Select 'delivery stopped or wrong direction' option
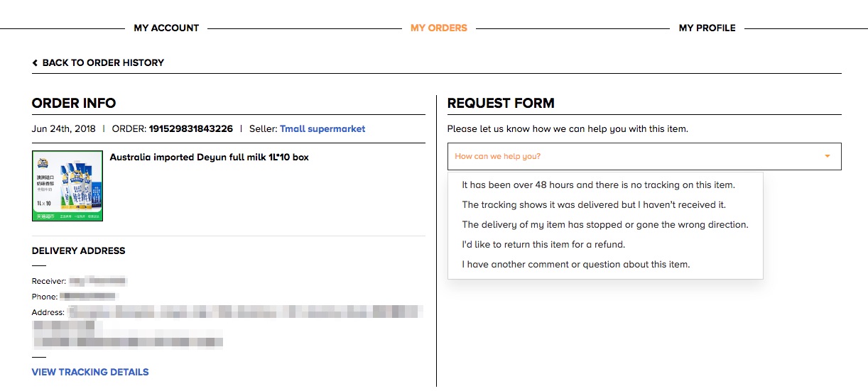The width and height of the screenshot is (868, 391). [x=605, y=224]
